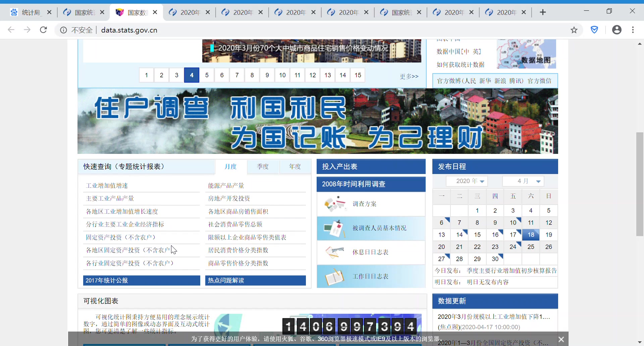The image size is (644, 346).
Task: Click the 官方微信 link
Action: [539, 81]
